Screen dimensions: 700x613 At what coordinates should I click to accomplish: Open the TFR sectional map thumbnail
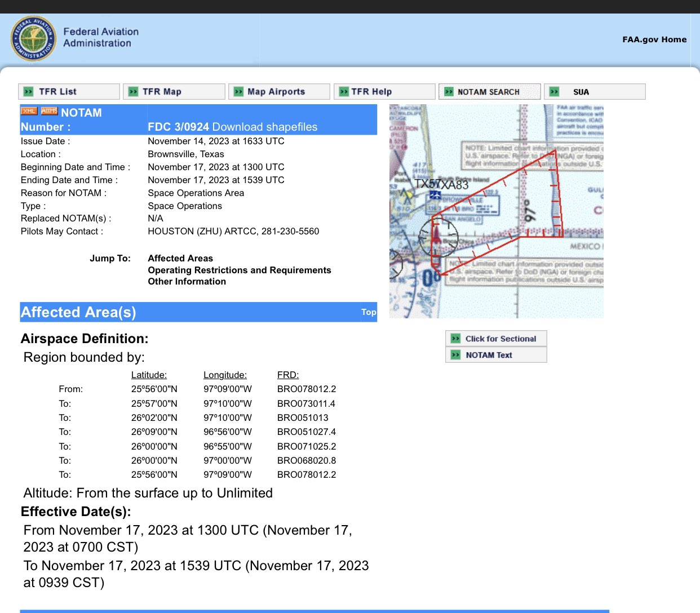coord(496,211)
